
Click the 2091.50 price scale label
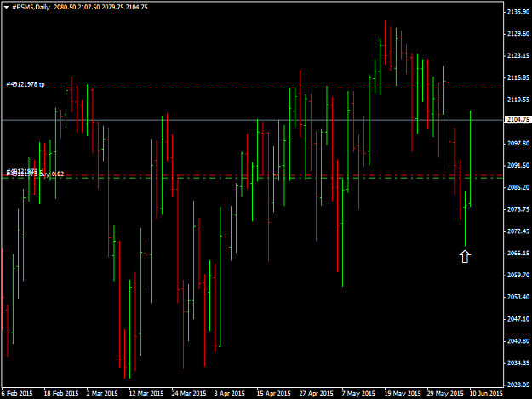(518, 165)
